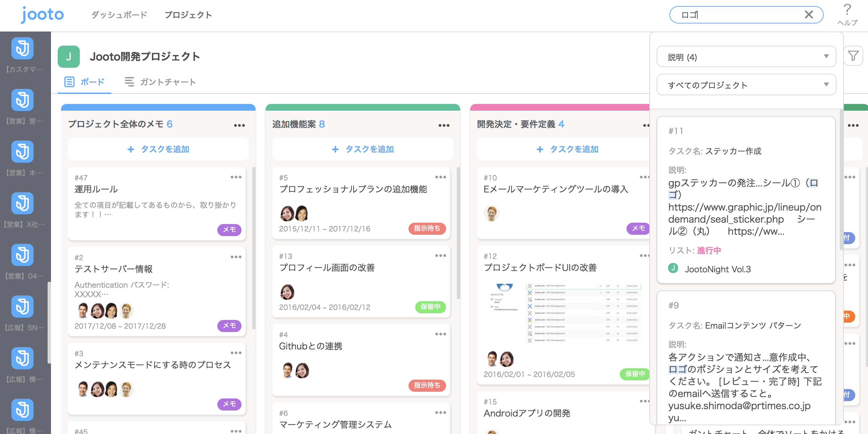Click the プロジェクト全体のメモ column scrollbar
868x434 pixels.
pos(254,248)
